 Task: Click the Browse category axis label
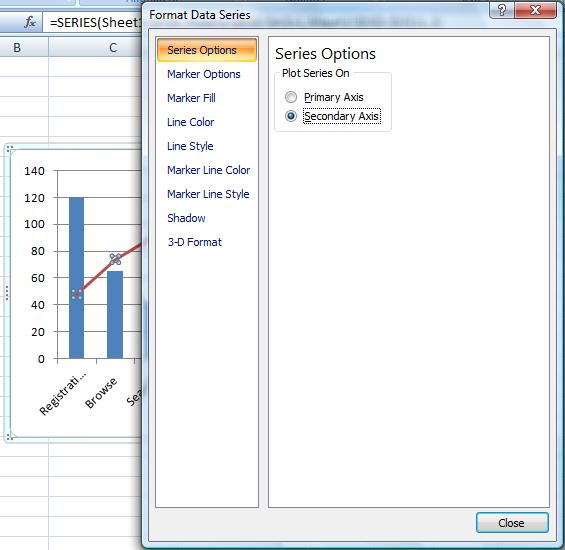tap(101, 393)
